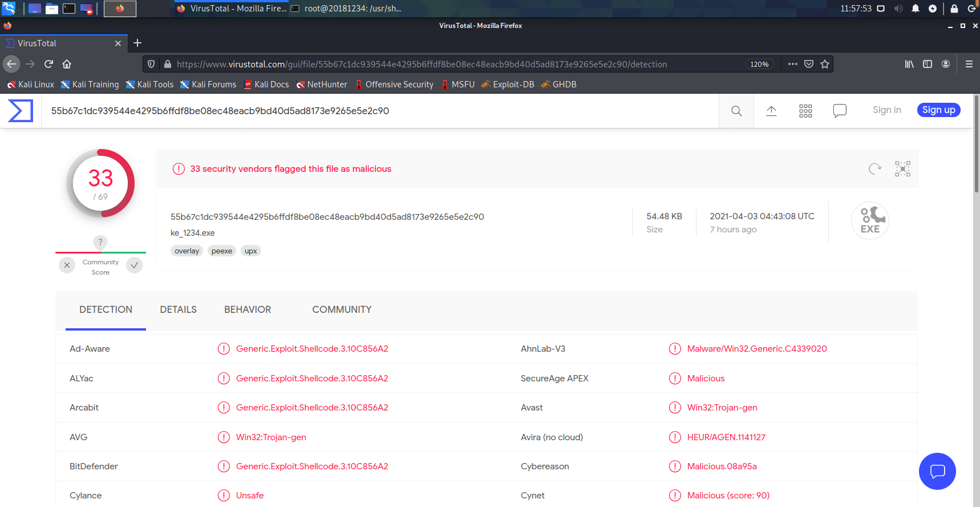Close the VirusTotal browser tab
Viewport: 980px width, 507px height.
click(x=118, y=43)
